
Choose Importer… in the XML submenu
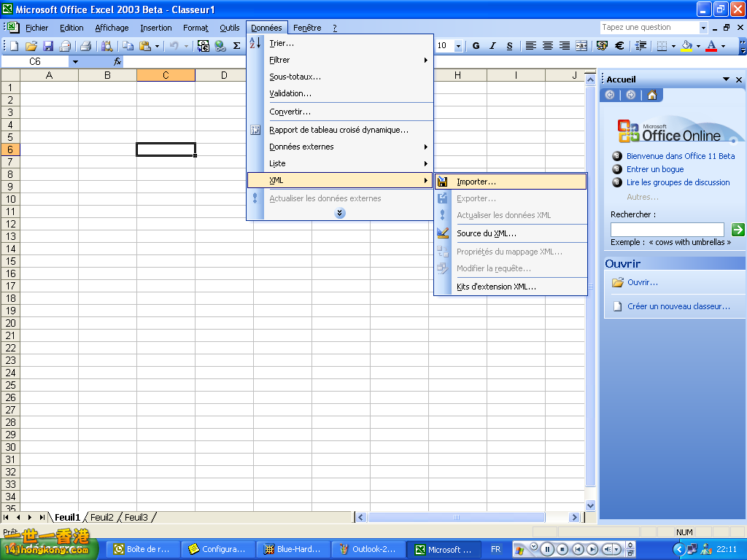(511, 182)
